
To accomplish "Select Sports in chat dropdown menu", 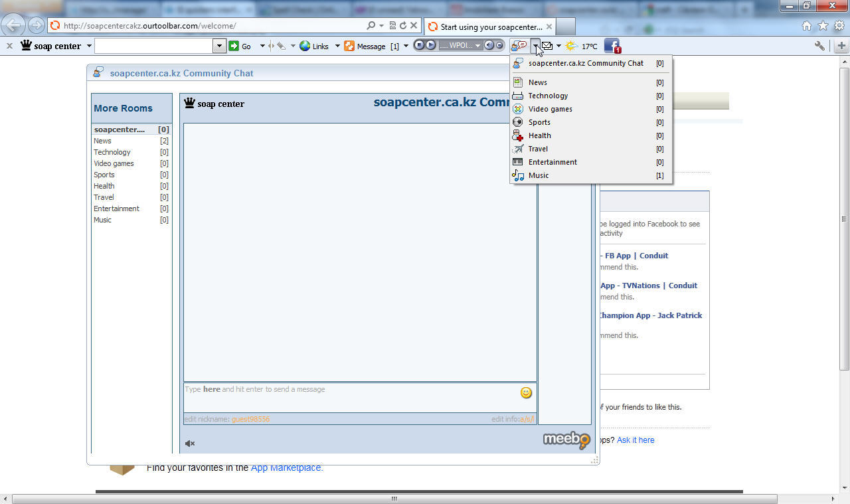I will [591, 122].
